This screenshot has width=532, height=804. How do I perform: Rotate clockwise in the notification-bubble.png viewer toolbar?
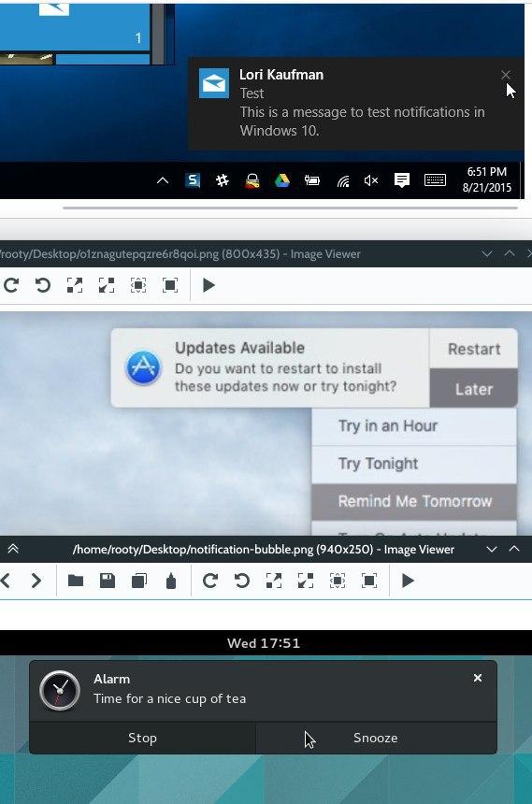point(210,581)
